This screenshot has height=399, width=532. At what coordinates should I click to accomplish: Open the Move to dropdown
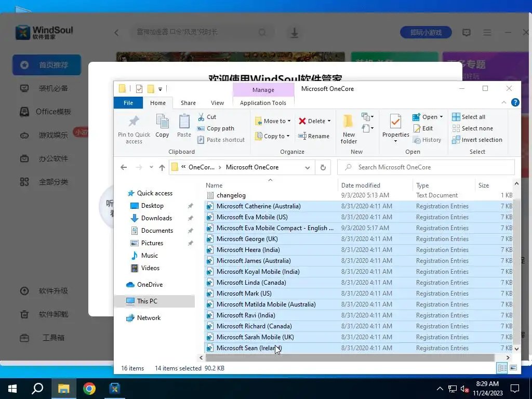click(x=273, y=121)
